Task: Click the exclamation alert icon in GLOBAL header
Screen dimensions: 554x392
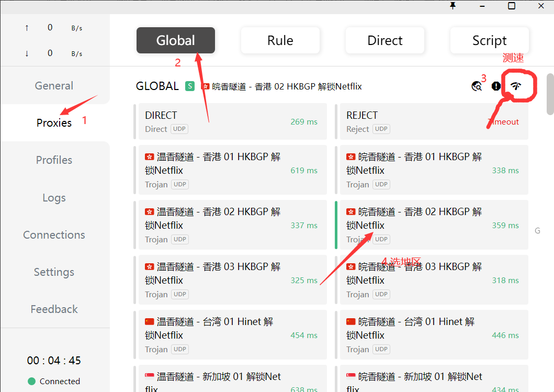Action: 496,86
